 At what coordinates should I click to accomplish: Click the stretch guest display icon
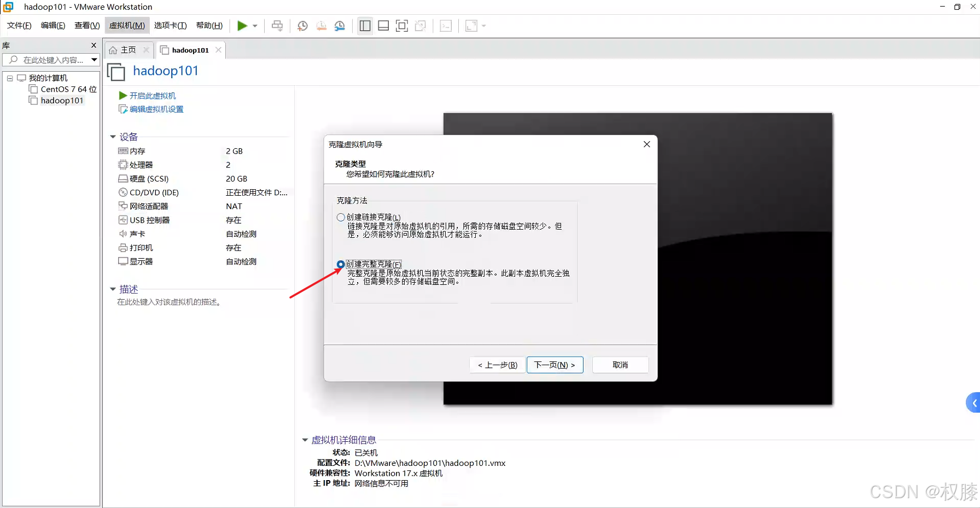click(x=471, y=26)
